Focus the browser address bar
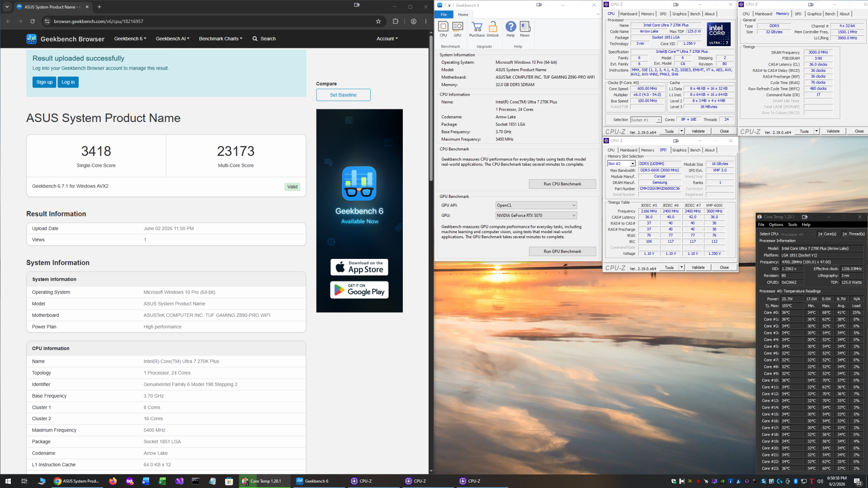 click(212, 21)
